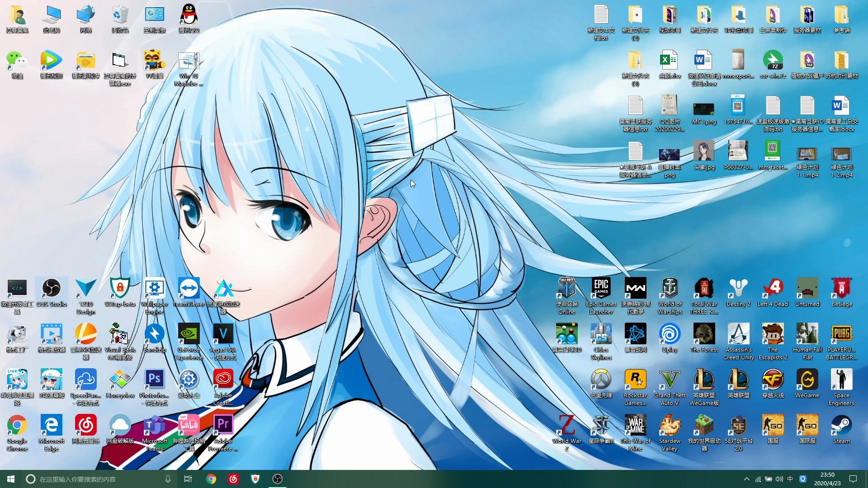868x488 pixels.
Task: Open Task View on taskbar
Action: tap(188, 479)
